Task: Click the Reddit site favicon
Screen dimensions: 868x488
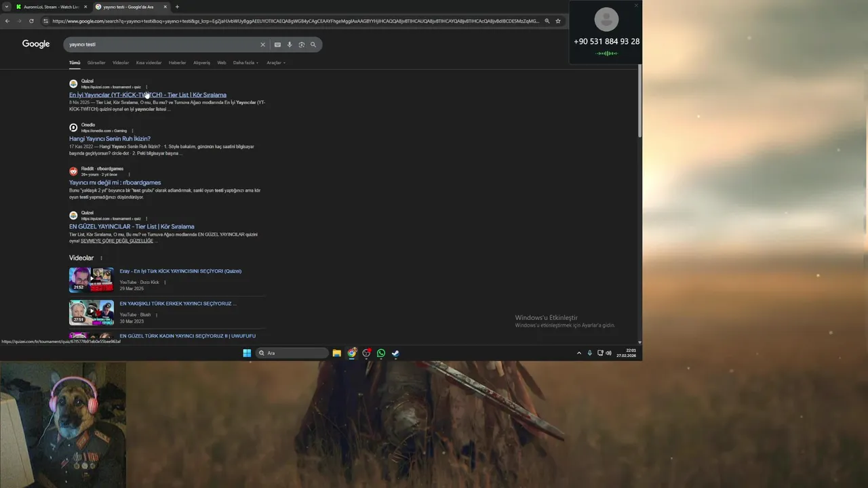Action: point(73,171)
